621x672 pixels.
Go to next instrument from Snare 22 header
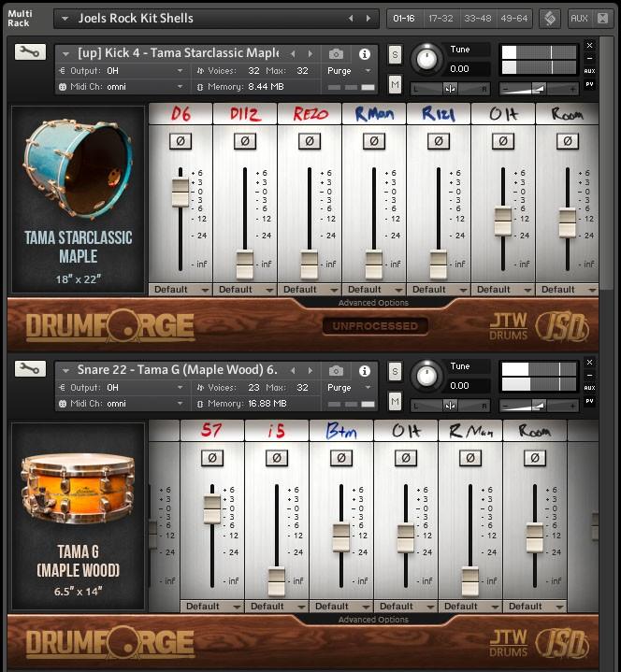point(310,370)
